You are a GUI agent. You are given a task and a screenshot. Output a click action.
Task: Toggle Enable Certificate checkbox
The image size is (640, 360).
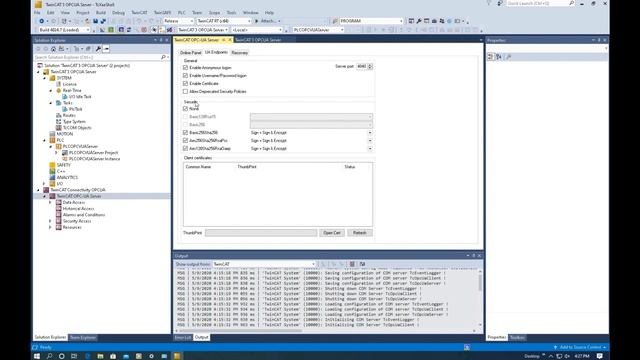pos(185,84)
